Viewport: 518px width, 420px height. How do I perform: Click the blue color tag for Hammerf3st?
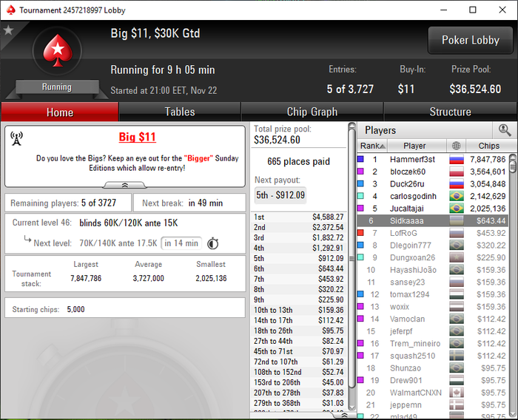pos(361,159)
